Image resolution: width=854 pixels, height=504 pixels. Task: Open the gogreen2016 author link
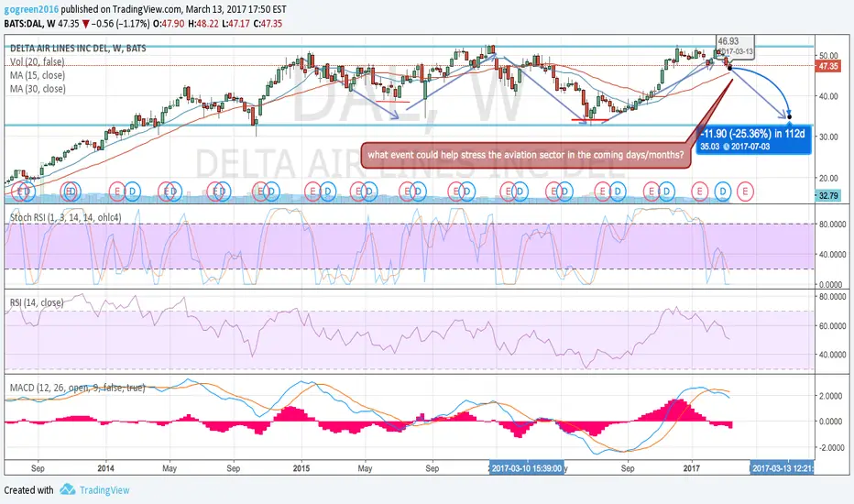31,9
